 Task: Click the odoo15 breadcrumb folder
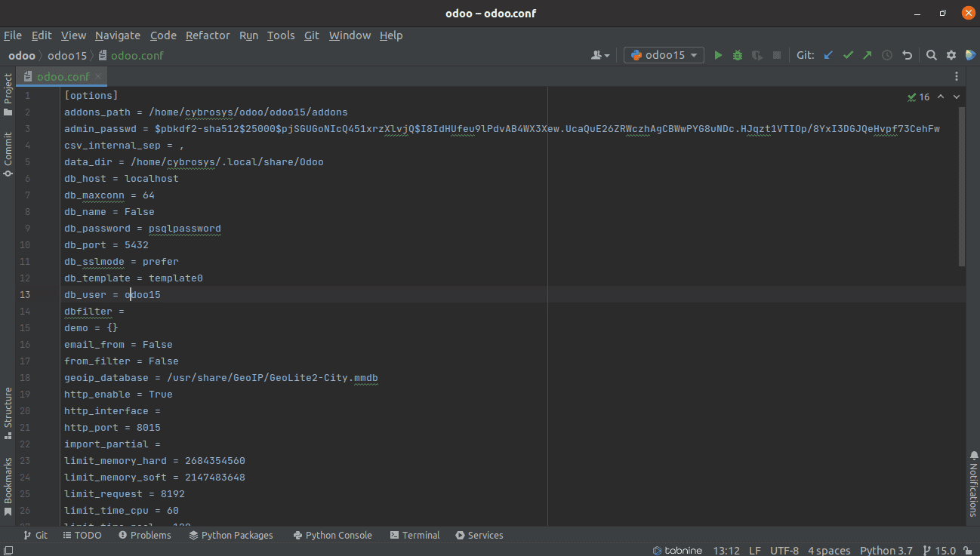pyautogui.click(x=67, y=55)
